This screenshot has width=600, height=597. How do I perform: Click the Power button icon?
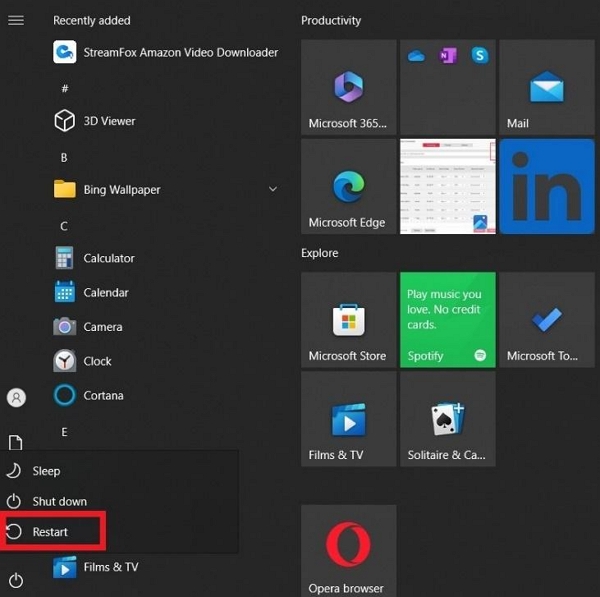pos(16,581)
